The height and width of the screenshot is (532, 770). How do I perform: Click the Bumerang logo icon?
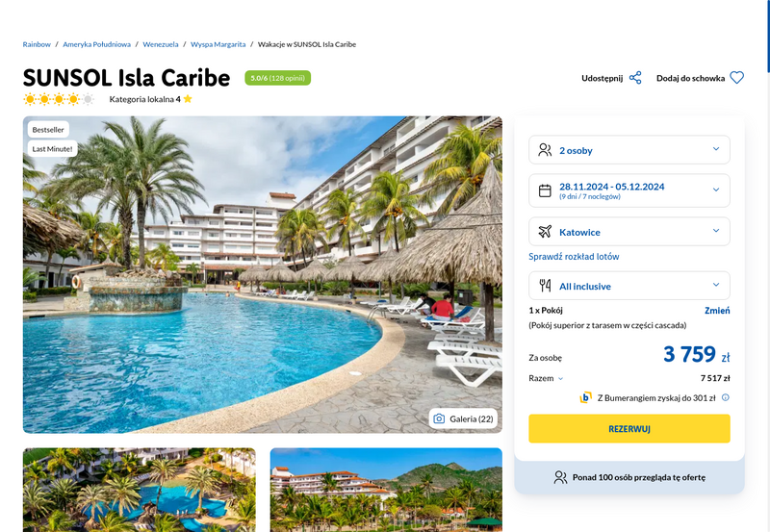point(585,397)
